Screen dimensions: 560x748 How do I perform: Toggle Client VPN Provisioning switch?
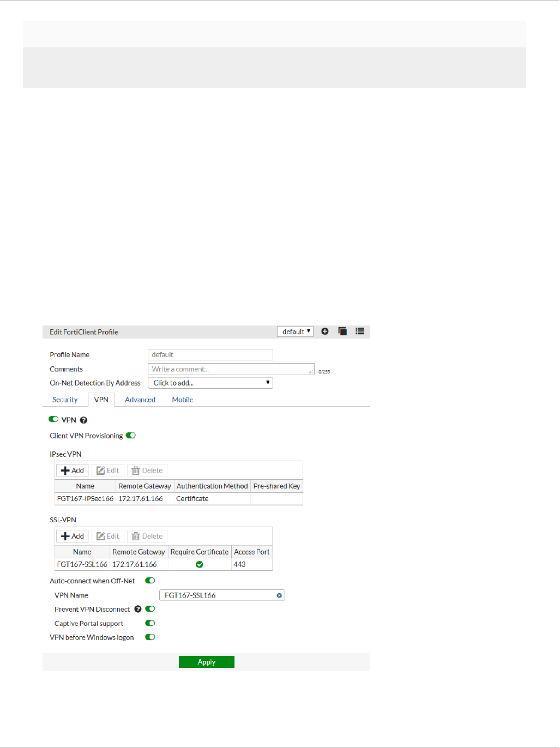tap(130, 436)
